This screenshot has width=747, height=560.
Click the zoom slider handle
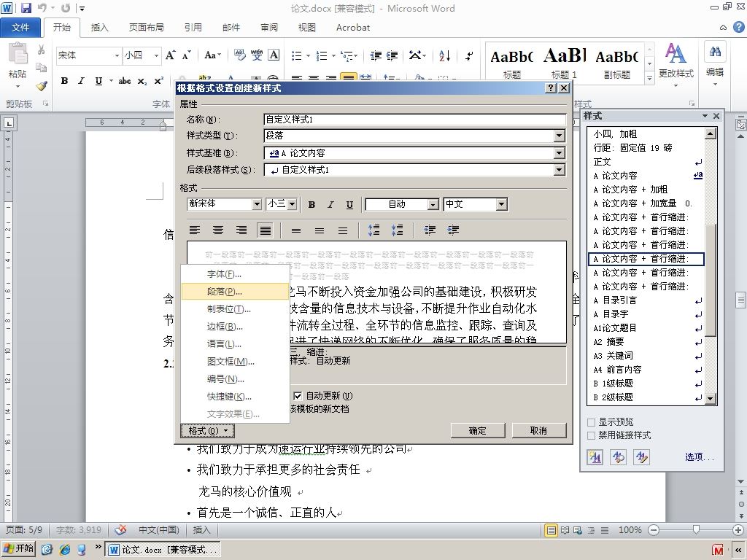click(x=696, y=529)
